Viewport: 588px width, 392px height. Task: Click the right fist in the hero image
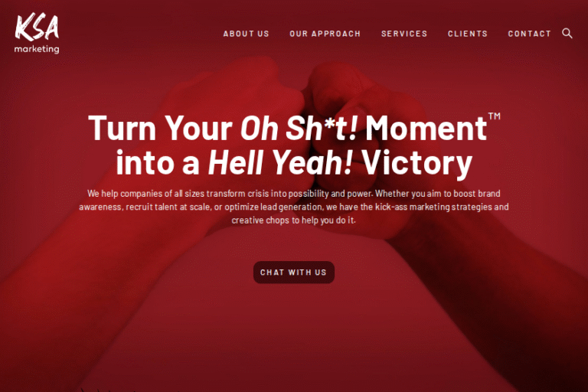pyautogui.click(x=360, y=113)
